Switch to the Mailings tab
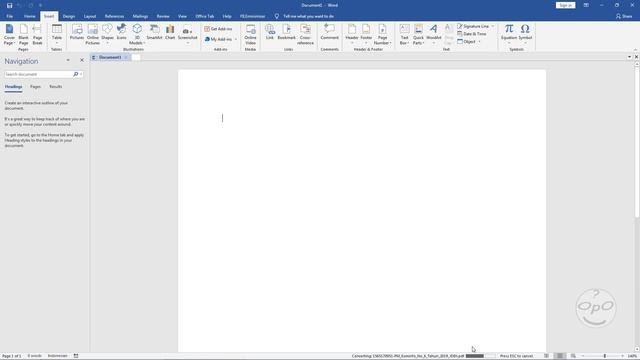Screen dimensions: 640x360 140,16
